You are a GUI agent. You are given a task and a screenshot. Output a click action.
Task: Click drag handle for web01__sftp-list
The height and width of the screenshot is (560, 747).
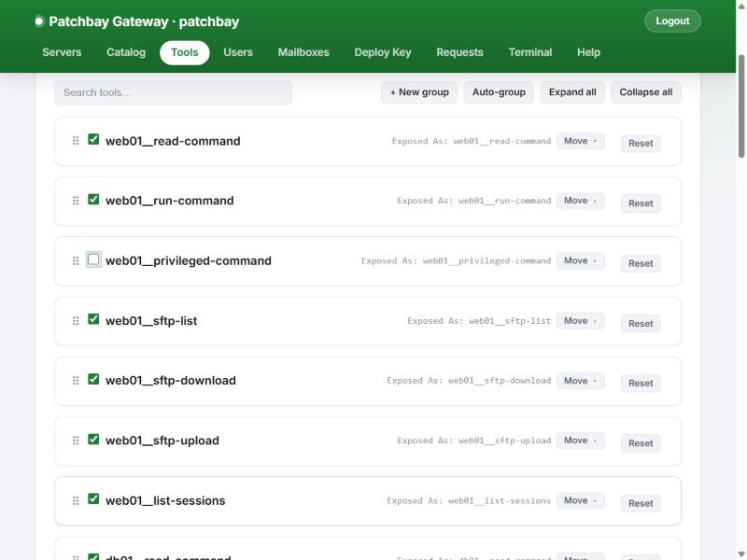point(76,320)
